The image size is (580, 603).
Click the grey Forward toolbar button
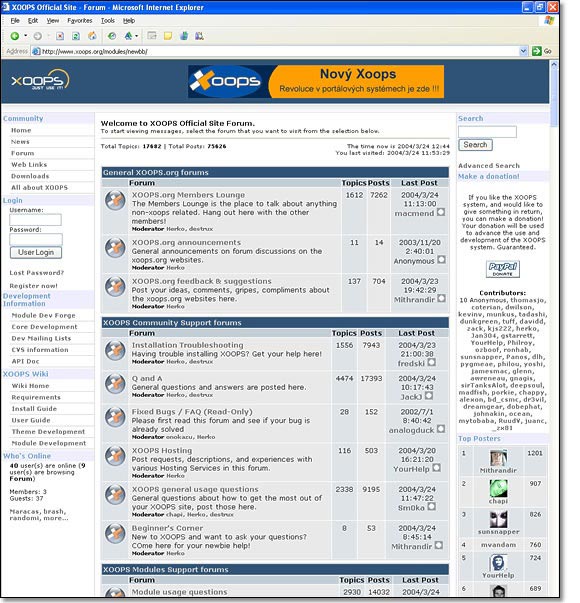(x=38, y=36)
